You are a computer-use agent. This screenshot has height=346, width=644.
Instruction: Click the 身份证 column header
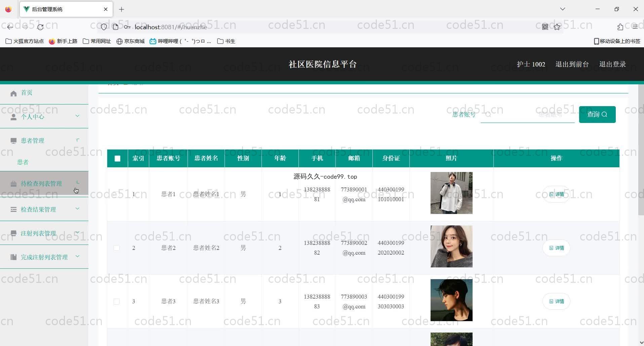[391, 158]
